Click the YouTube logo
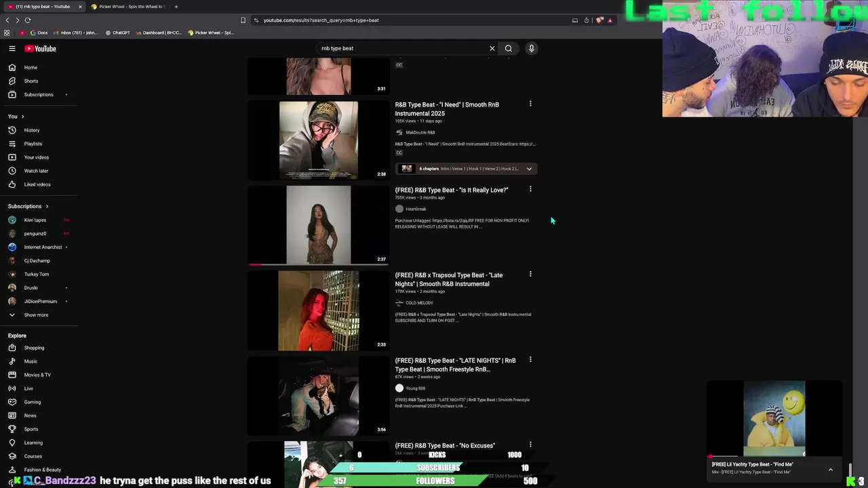The height and width of the screenshot is (488, 868). (41, 48)
